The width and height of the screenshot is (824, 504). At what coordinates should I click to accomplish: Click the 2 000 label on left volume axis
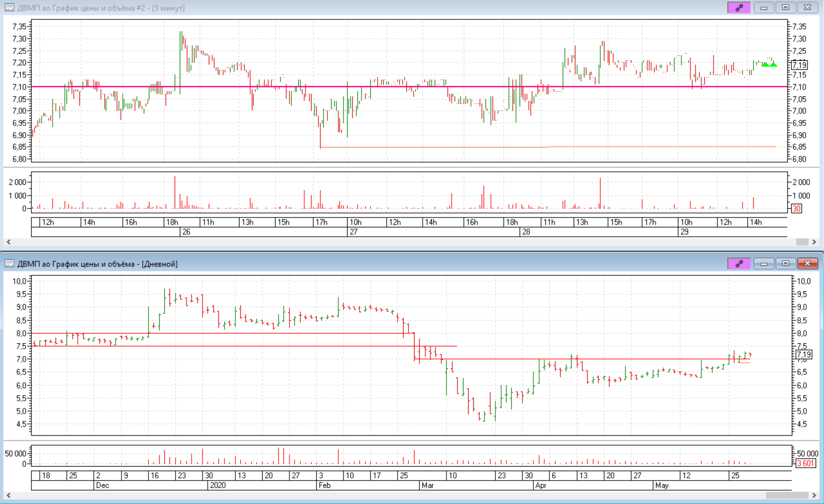(17, 182)
